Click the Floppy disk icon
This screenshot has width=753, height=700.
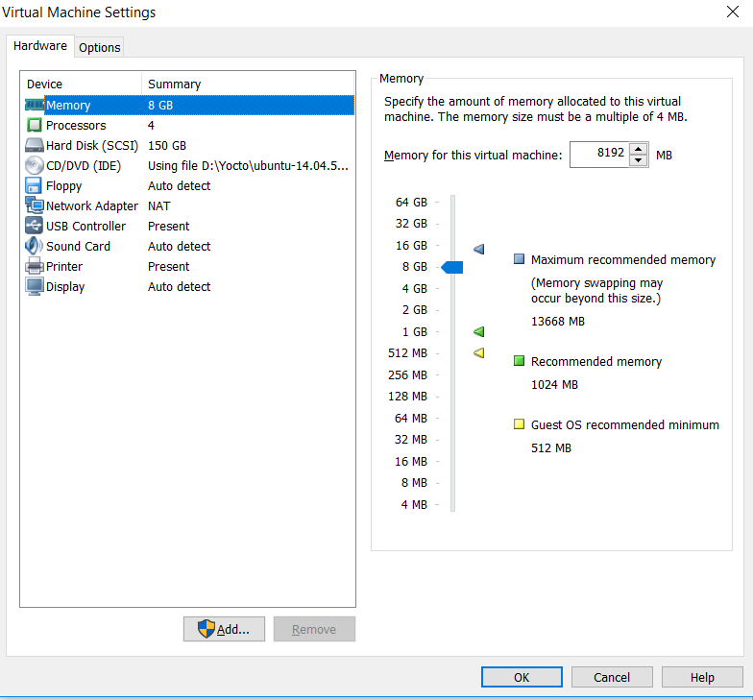point(34,186)
